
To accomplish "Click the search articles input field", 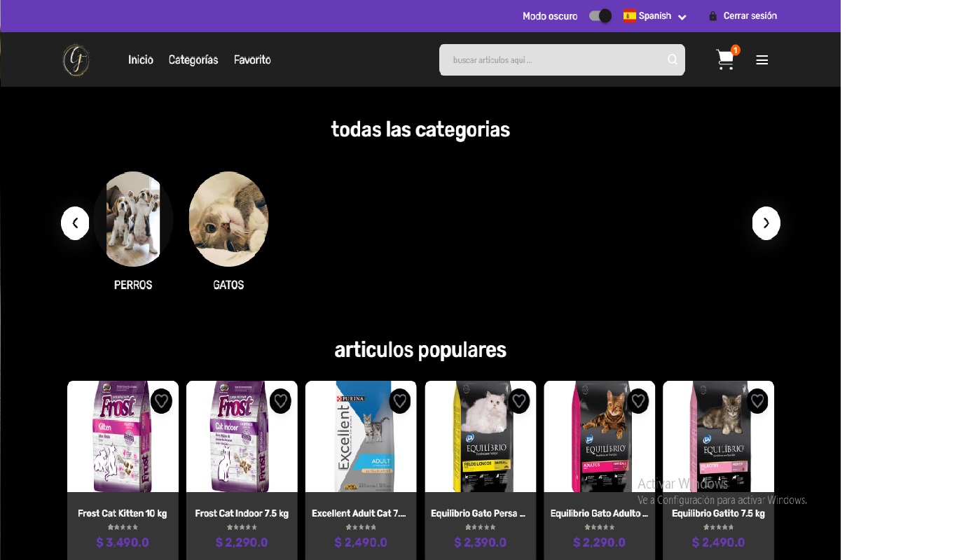I will [562, 60].
